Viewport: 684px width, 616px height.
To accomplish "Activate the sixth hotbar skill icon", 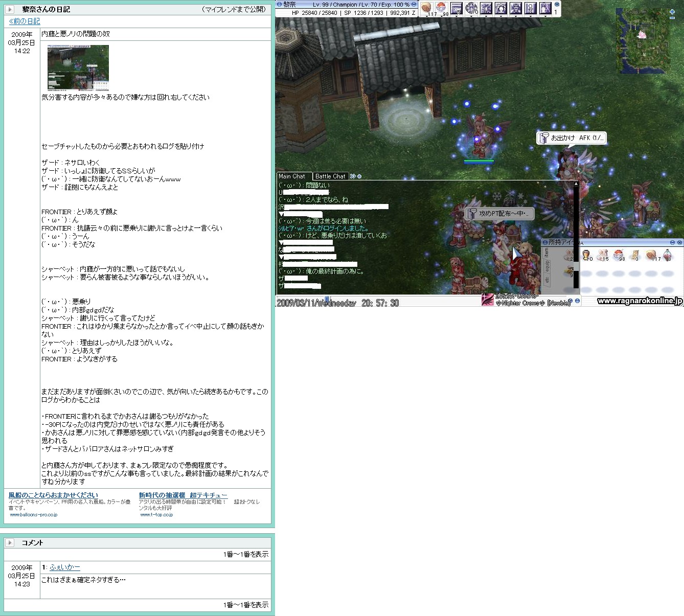I will 500,8.
